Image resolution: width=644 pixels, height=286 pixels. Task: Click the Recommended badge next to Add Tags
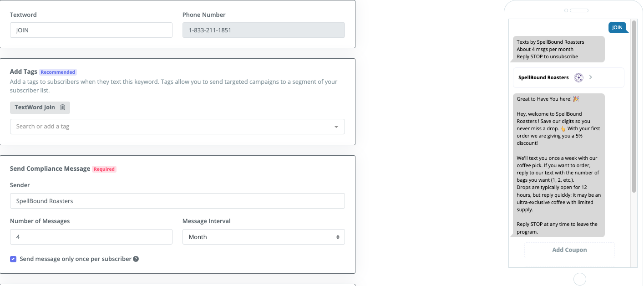[58, 71]
